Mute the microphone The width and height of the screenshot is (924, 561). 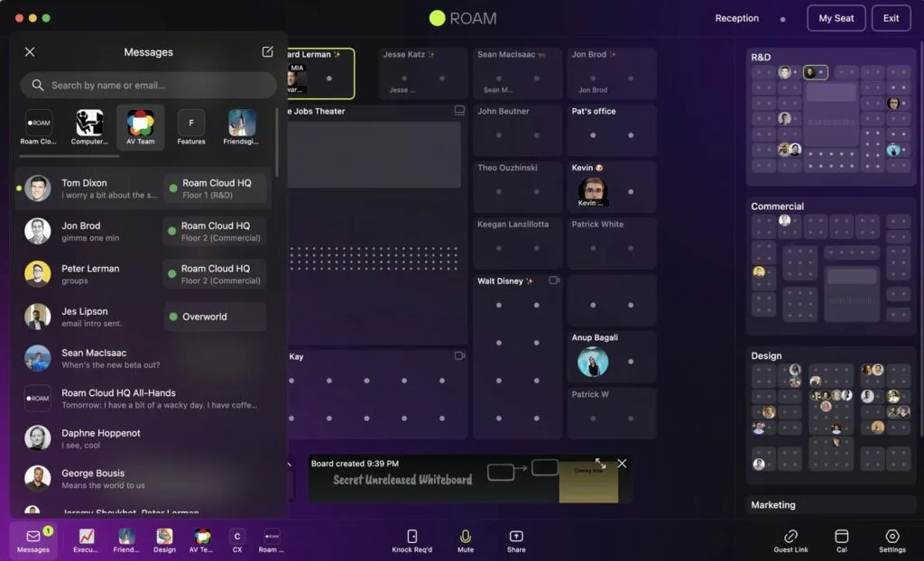click(x=466, y=541)
